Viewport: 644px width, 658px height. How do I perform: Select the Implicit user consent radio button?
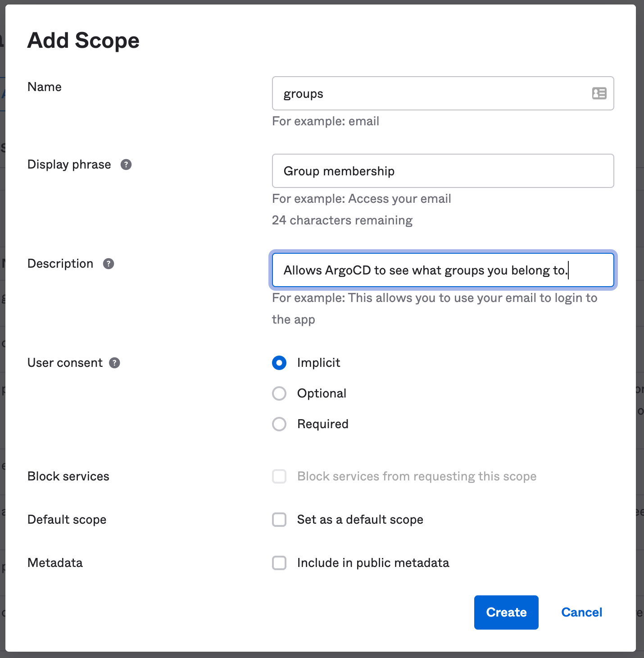point(279,363)
